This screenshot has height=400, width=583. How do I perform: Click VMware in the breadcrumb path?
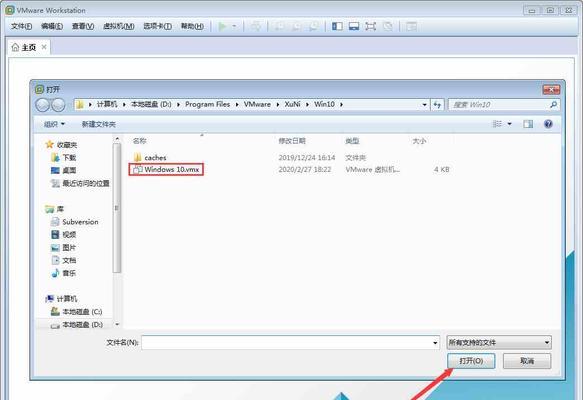[257, 104]
